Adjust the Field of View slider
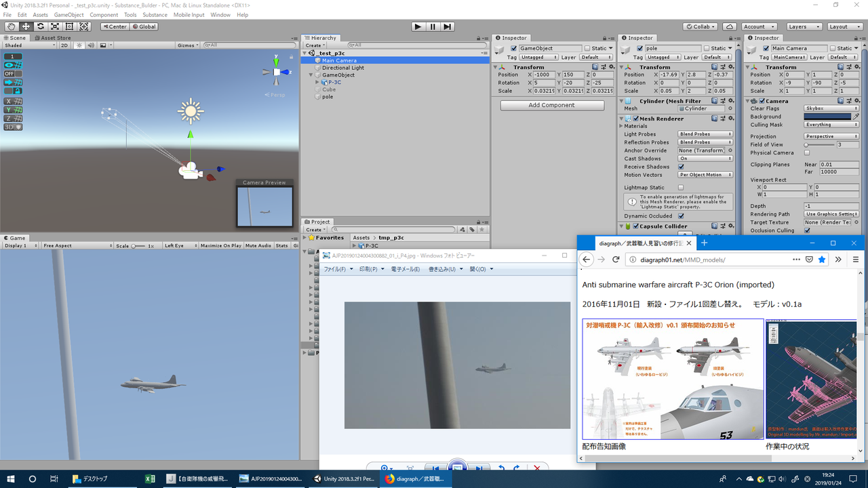The image size is (868, 488). [807, 145]
